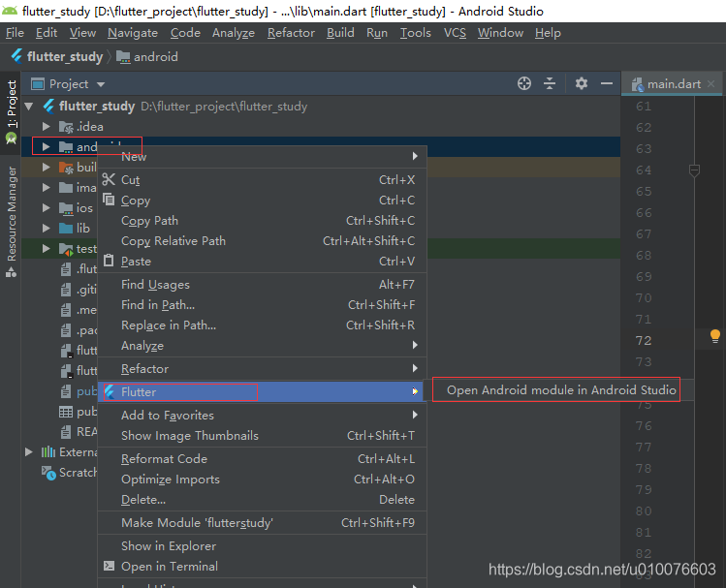Image resolution: width=726 pixels, height=588 pixels.
Task: Expand the lib folder arrow
Action: click(x=46, y=228)
